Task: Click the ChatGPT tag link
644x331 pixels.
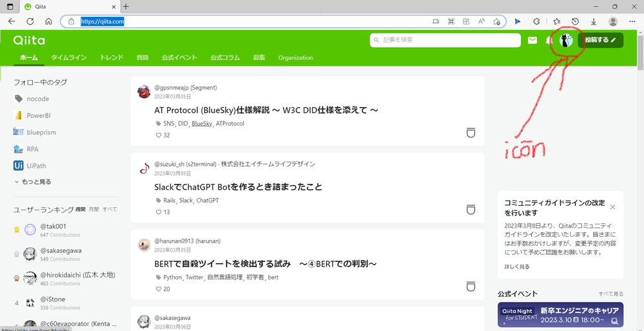Action: [208, 200]
